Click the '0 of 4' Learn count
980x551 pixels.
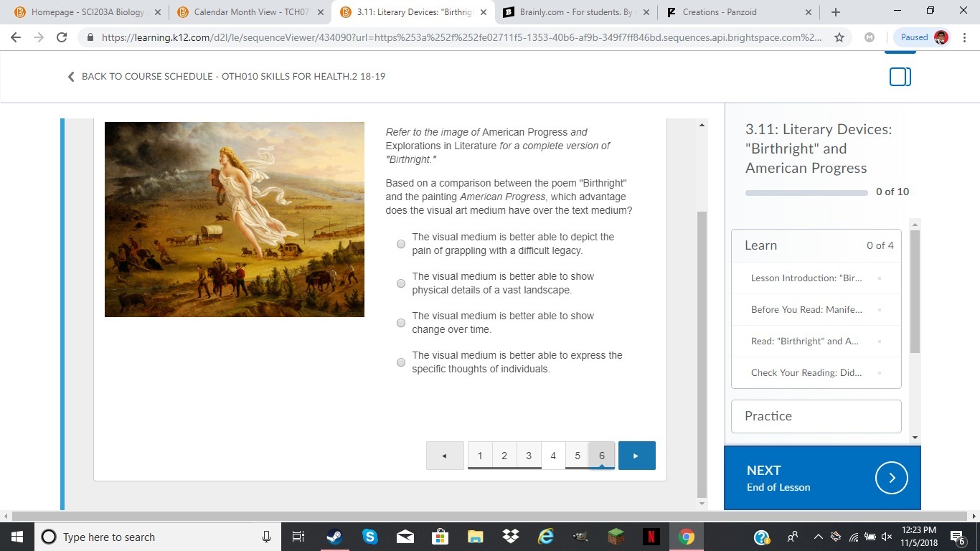(x=880, y=245)
